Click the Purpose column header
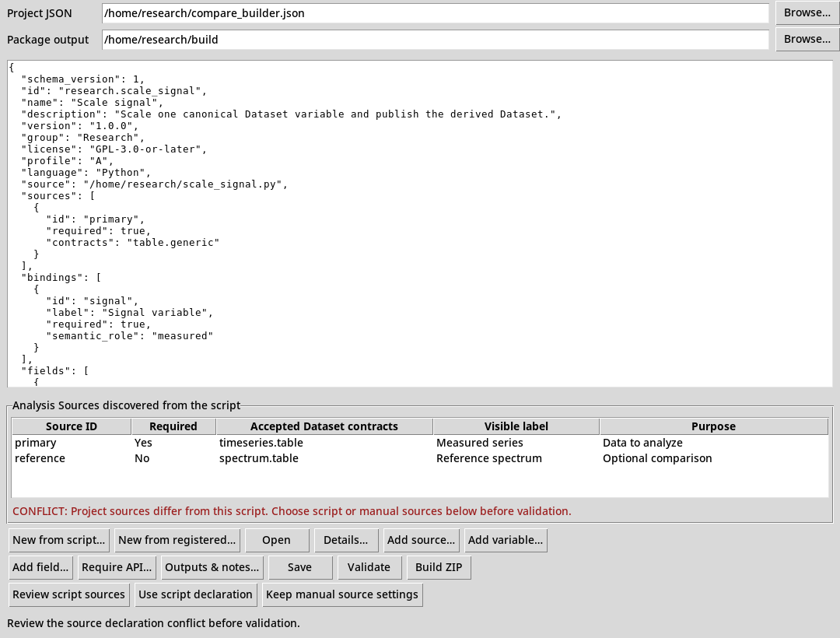This screenshot has width=840, height=638. pos(713,426)
